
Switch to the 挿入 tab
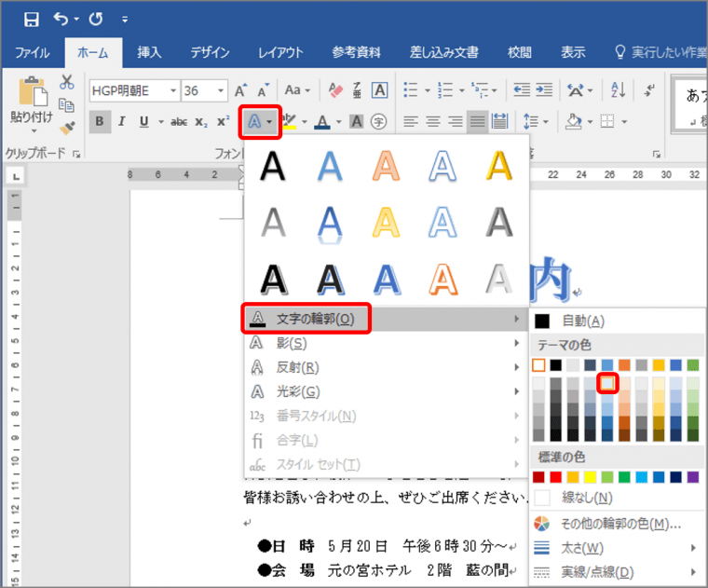pyautogui.click(x=149, y=52)
